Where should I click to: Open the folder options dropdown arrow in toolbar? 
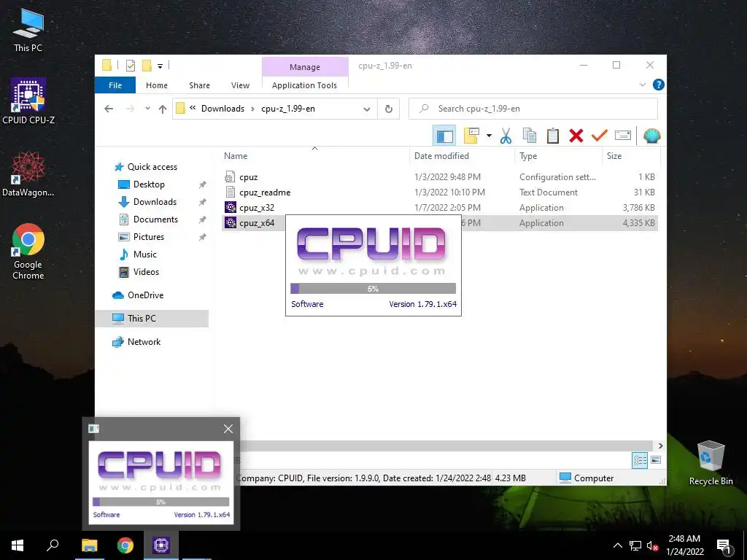tap(489, 136)
